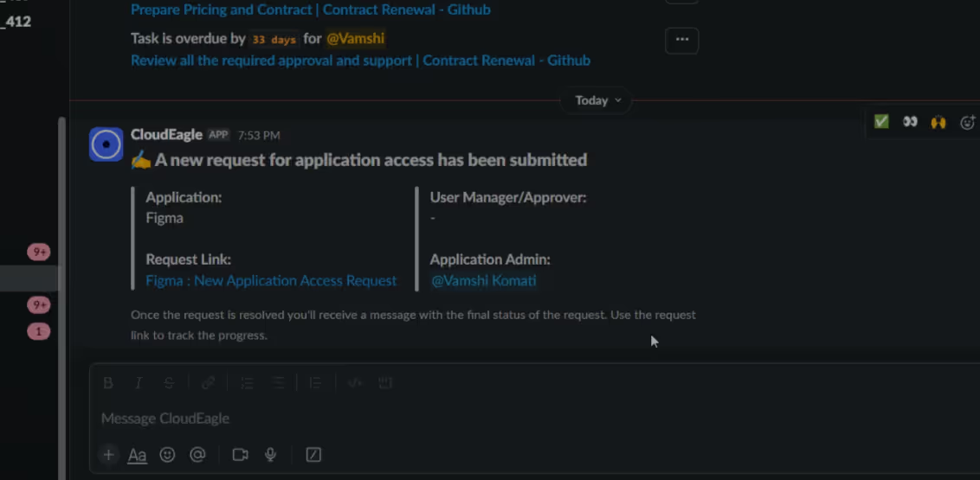Open the Figma : New Application Access Request link
Viewport: 980px width, 480px height.
click(271, 281)
